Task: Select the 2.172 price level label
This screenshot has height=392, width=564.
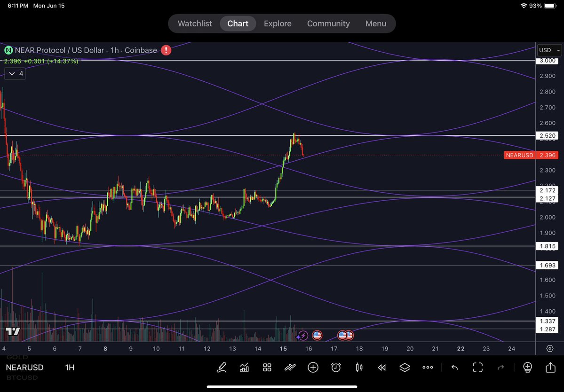Action: click(547, 190)
